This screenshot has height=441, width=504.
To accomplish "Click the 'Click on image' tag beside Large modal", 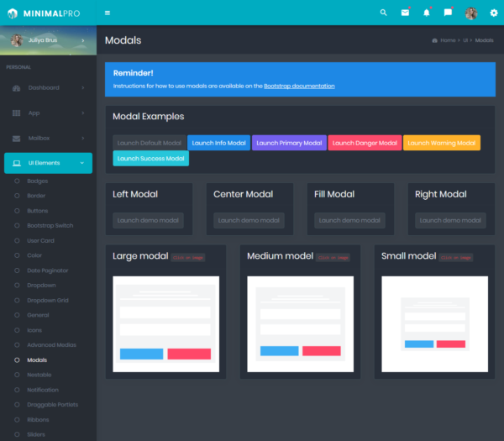I will tap(188, 258).
